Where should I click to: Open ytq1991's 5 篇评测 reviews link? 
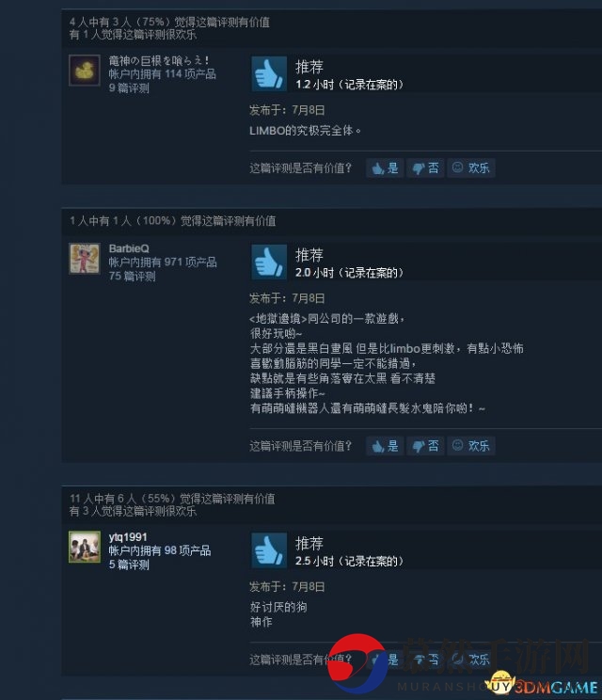129,565
